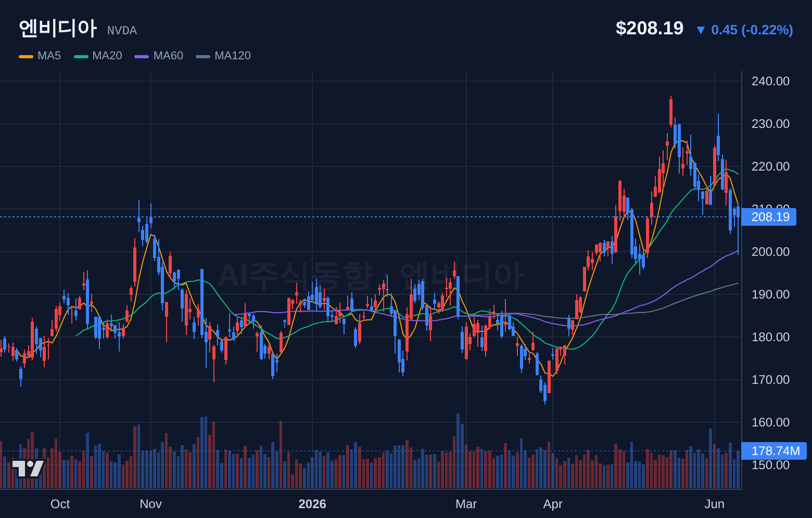Click the 178.74M volume label
This screenshot has height=518, width=812.
tap(774, 451)
